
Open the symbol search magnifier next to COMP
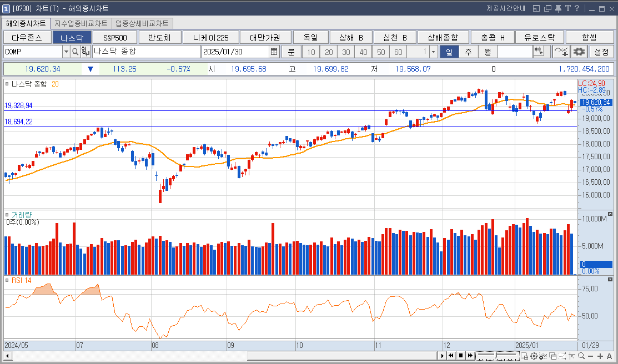tap(76, 52)
